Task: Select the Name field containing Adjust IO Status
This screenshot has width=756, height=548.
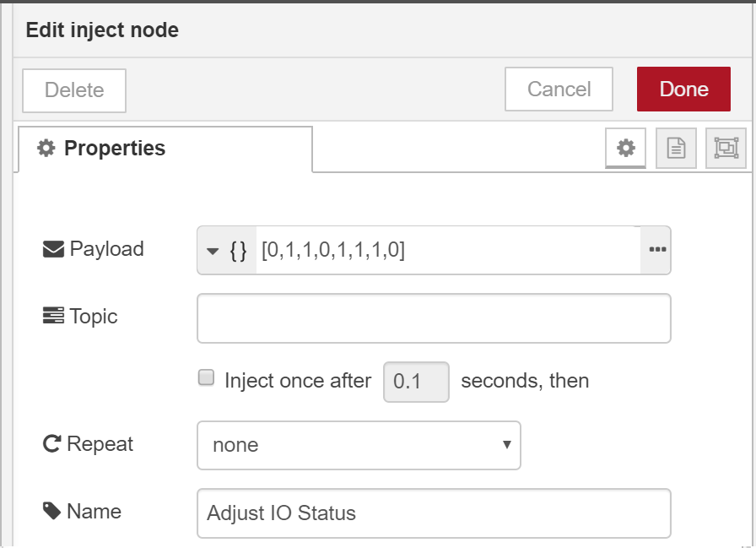Action: click(434, 512)
